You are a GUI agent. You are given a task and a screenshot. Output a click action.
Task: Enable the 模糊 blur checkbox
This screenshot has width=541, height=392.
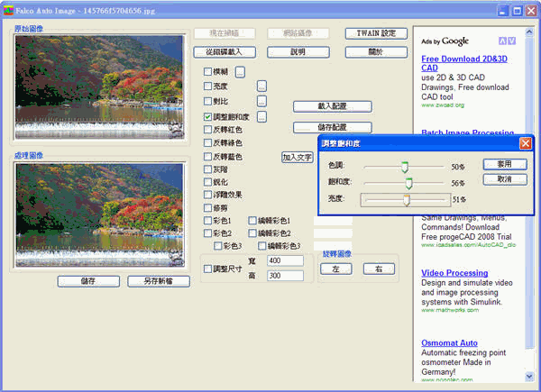tap(208, 71)
